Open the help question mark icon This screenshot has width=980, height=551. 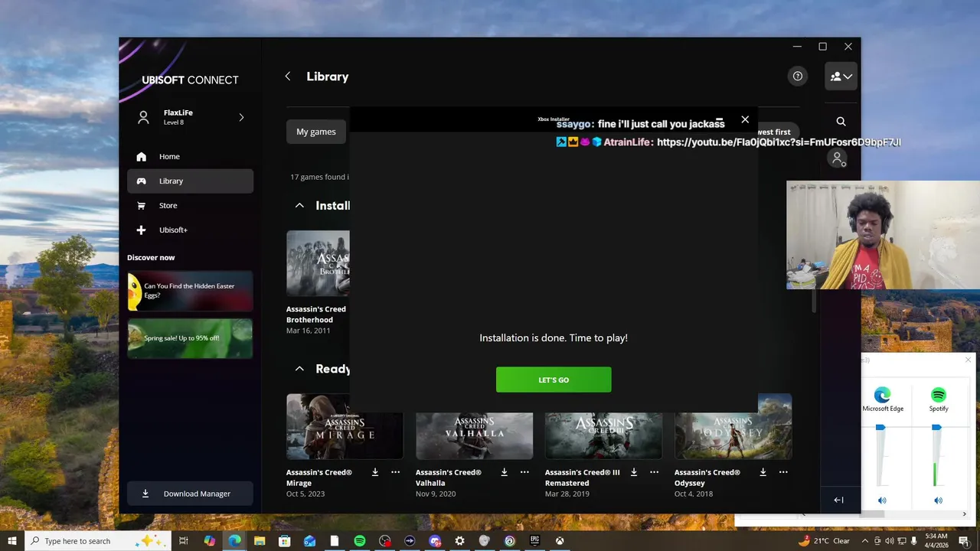click(x=798, y=76)
